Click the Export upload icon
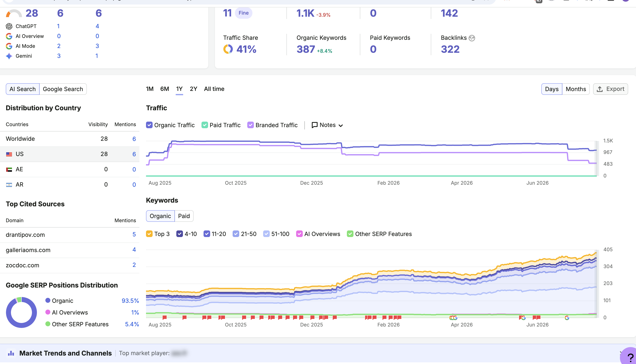Image resolution: width=636 pixels, height=364 pixels. point(599,89)
